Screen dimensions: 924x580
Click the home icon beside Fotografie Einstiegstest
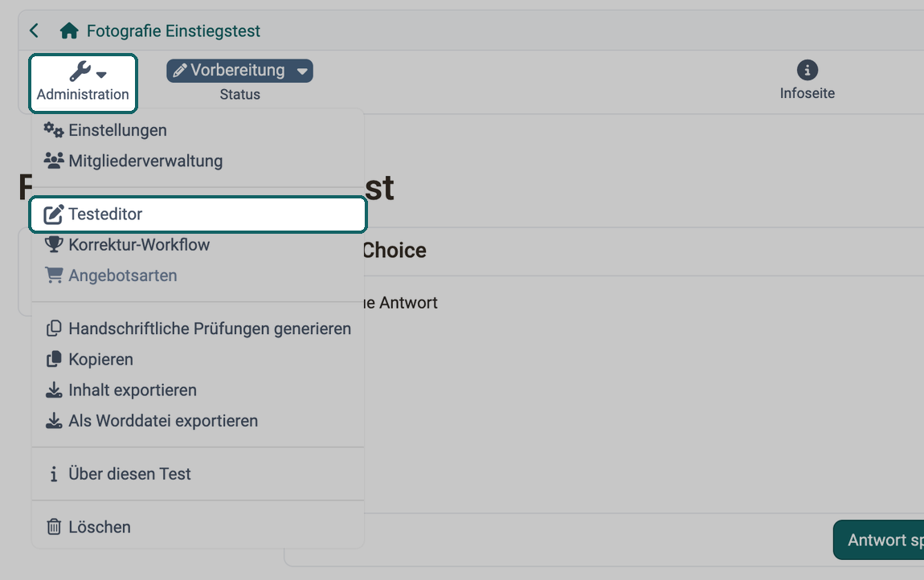point(69,31)
